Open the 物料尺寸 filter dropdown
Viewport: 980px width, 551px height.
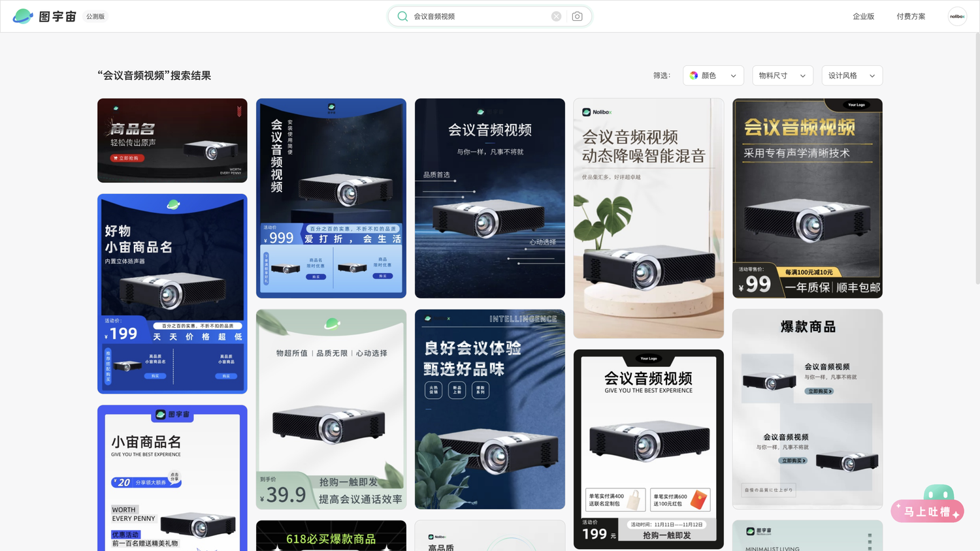pyautogui.click(x=783, y=76)
